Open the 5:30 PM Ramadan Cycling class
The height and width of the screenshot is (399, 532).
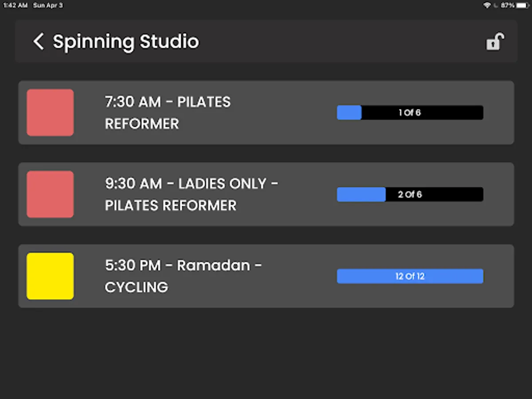click(183, 276)
